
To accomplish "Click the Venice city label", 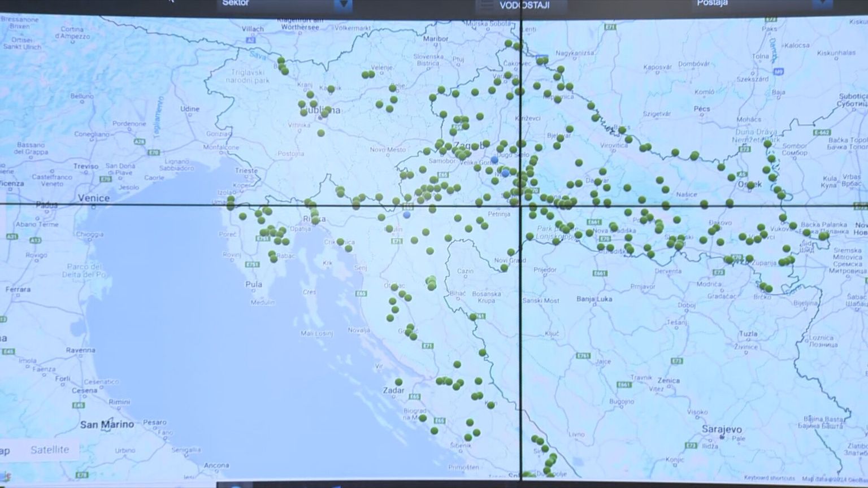I will pyautogui.click(x=93, y=198).
